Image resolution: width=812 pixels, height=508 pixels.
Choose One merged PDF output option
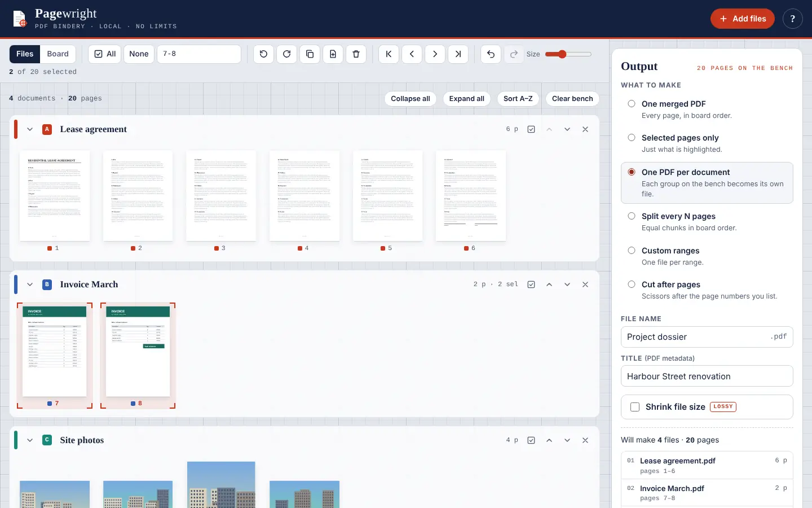click(x=707, y=110)
